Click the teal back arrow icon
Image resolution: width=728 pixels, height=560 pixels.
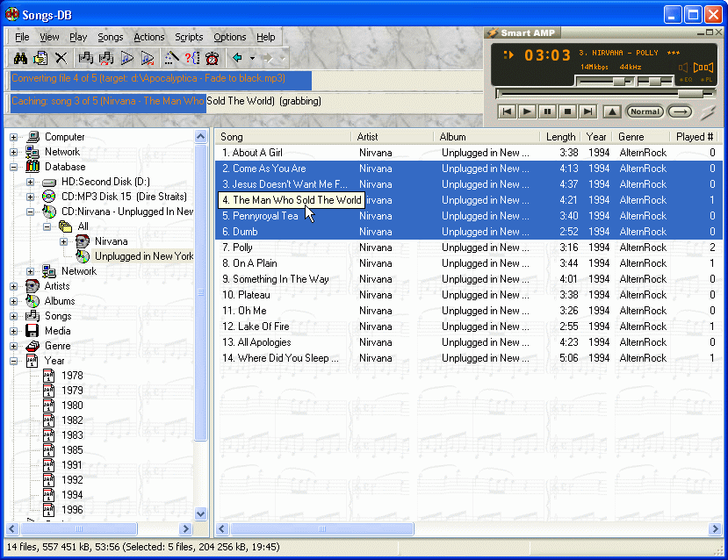pyautogui.click(x=237, y=58)
